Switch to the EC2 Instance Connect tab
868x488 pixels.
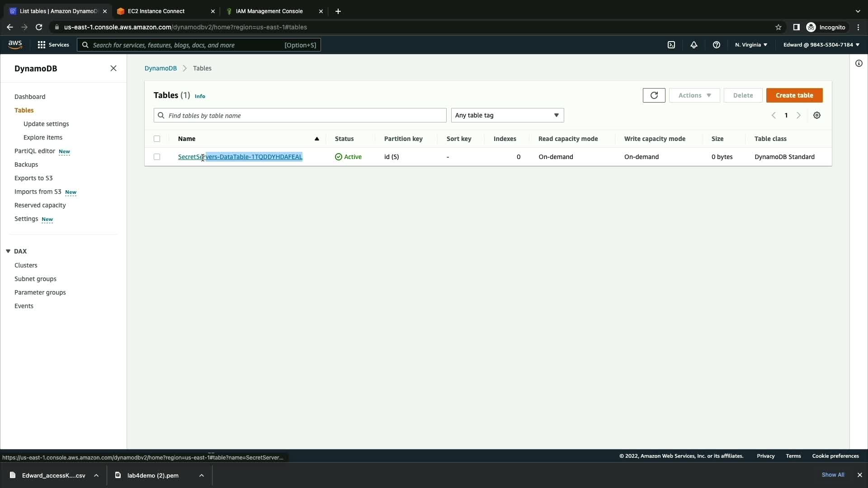(x=156, y=11)
